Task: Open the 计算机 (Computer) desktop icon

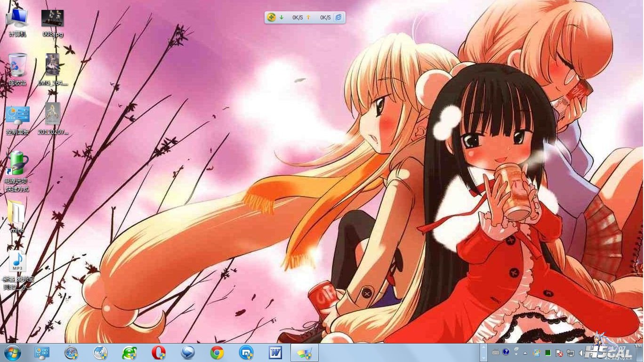Action: click(x=17, y=22)
